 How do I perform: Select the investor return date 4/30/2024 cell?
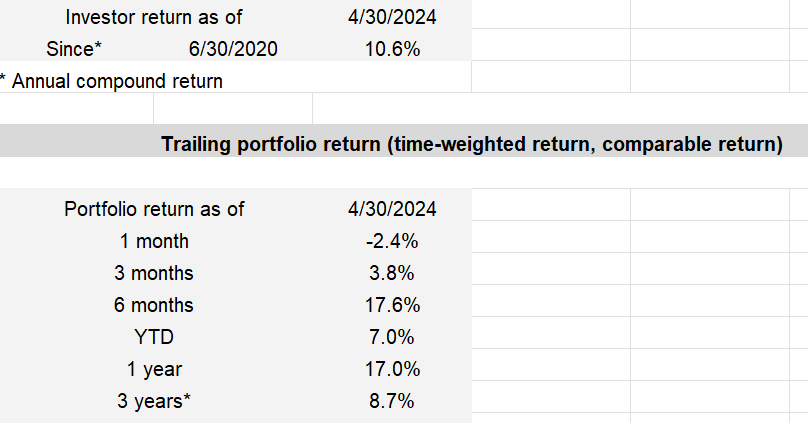(x=391, y=17)
